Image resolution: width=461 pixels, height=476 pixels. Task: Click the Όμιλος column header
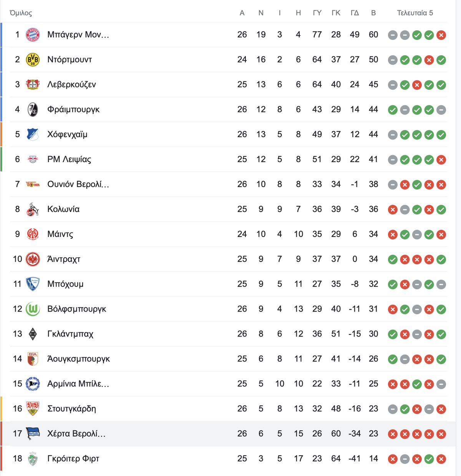pyautogui.click(x=21, y=13)
